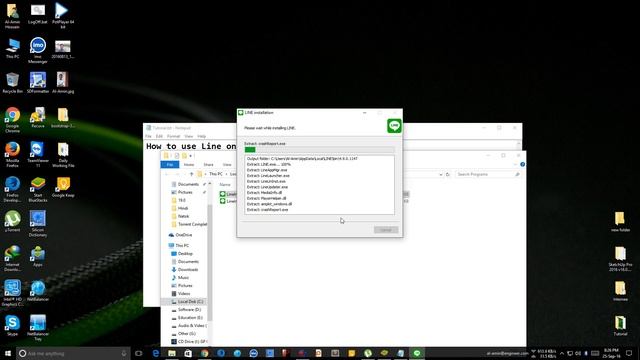Open the Tutorial folder on desktop
The height and width of the screenshot is (360, 640).
tap(620, 326)
